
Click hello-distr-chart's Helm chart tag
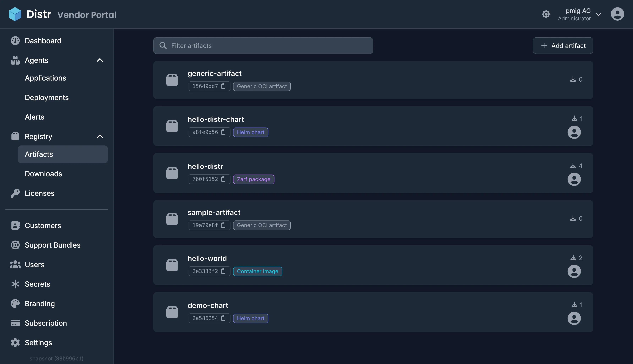click(x=251, y=132)
